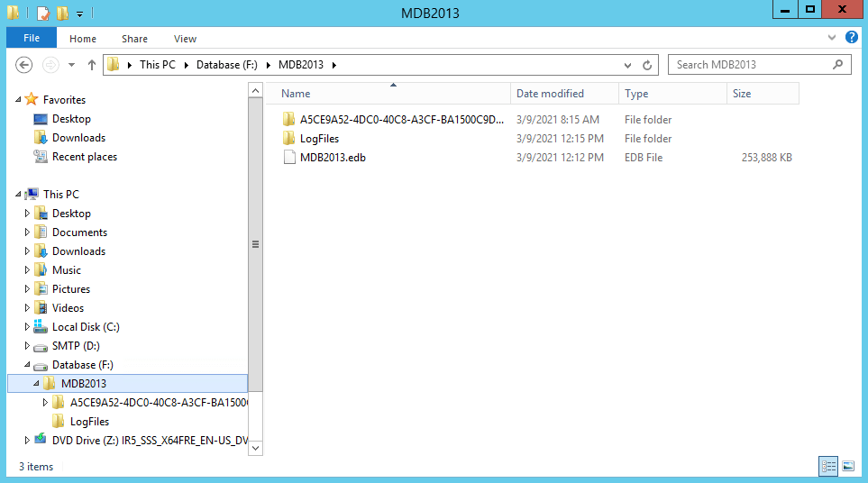Collapse the Favorites section
868x483 pixels.
click(19, 100)
